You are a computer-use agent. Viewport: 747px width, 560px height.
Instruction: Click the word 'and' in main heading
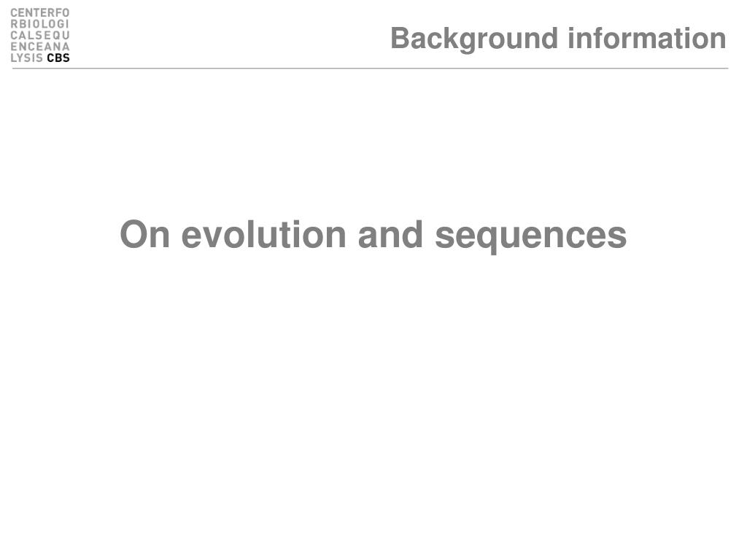[x=390, y=234]
